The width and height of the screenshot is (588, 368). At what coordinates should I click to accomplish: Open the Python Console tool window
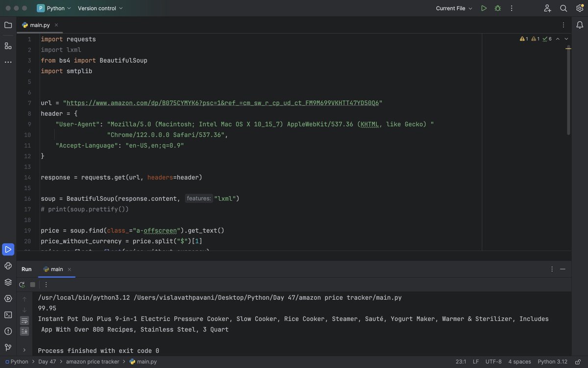tap(8, 266)
